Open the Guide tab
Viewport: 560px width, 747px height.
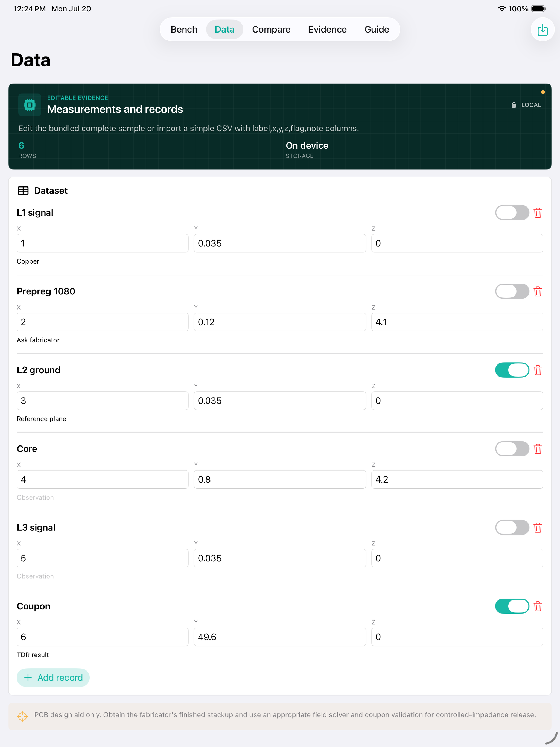click(377, 30)
